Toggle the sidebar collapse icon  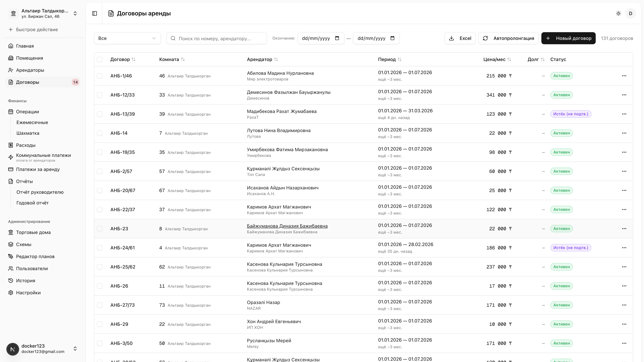94,13
